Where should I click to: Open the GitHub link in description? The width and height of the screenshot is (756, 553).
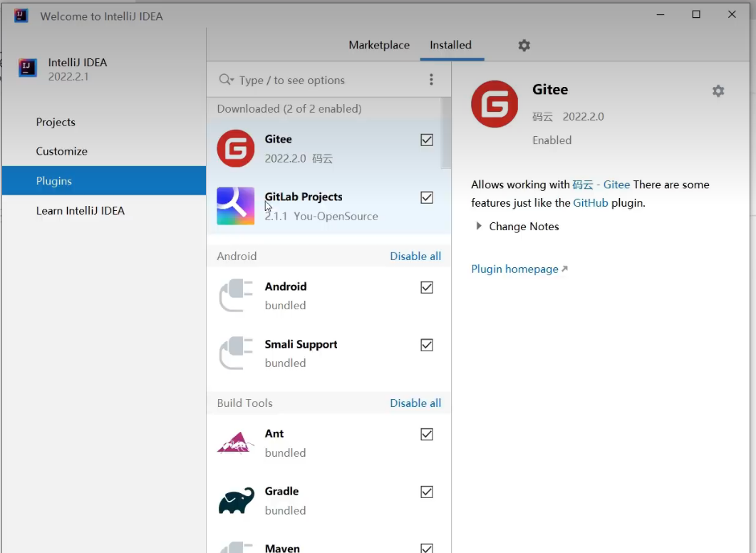591,203
